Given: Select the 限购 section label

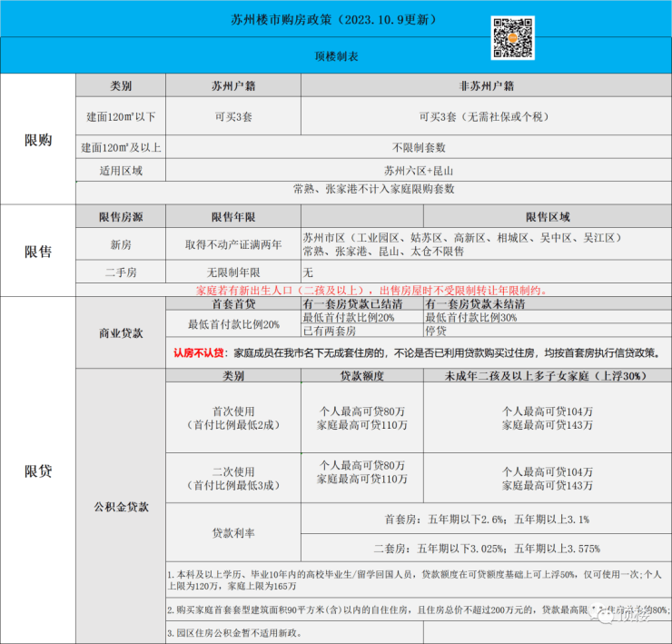Looking at the screenshot, I should [x=37, y=140].
